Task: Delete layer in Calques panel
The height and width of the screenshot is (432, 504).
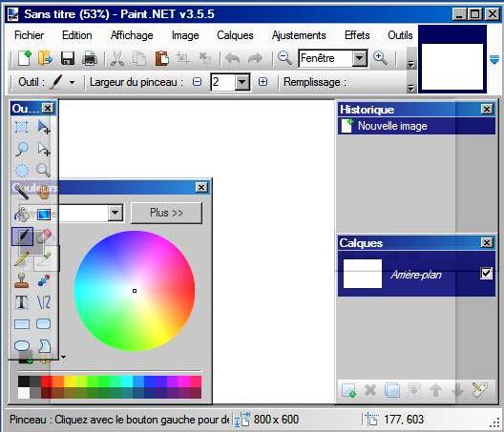Action: [370, 390]
